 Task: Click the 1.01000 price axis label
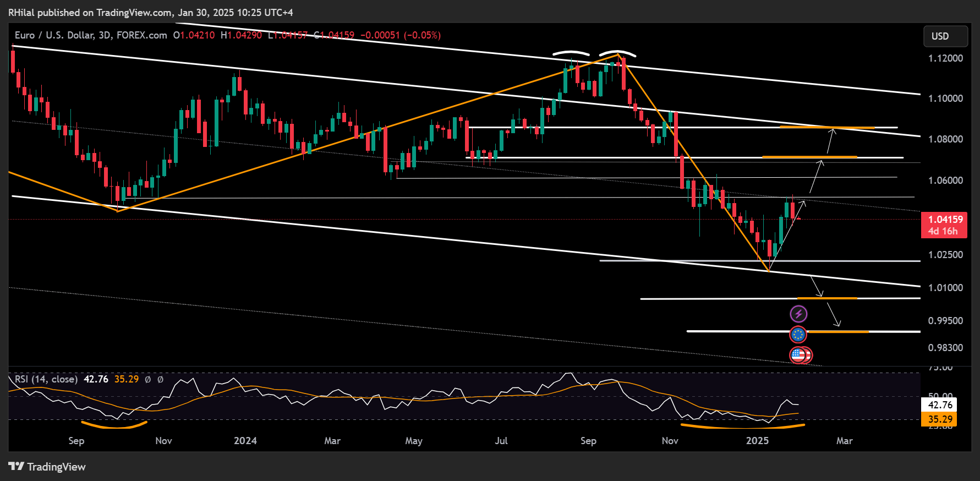point(945,288)
